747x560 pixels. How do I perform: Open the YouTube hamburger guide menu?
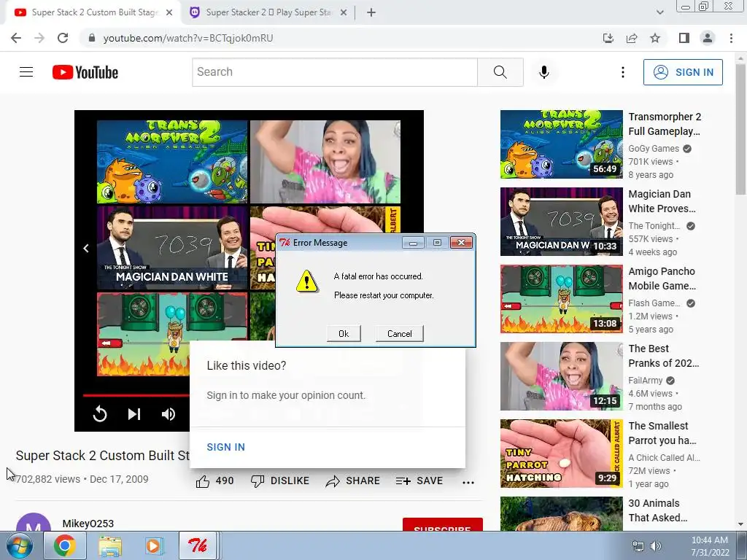(26, 72)
